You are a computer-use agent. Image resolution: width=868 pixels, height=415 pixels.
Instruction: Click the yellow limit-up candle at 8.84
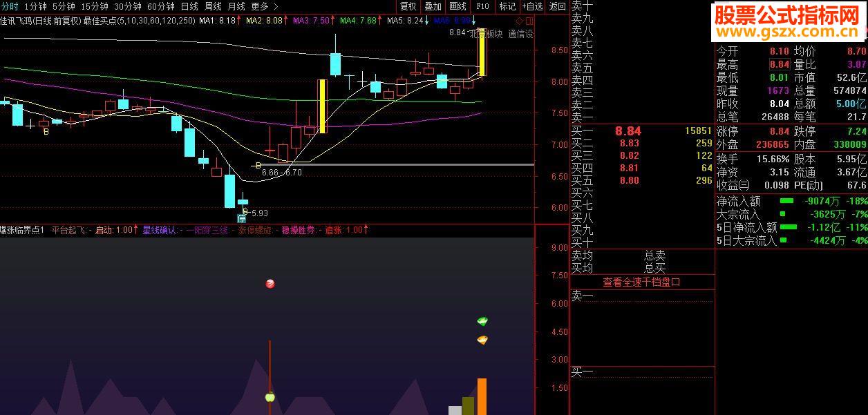pos(482,52)
